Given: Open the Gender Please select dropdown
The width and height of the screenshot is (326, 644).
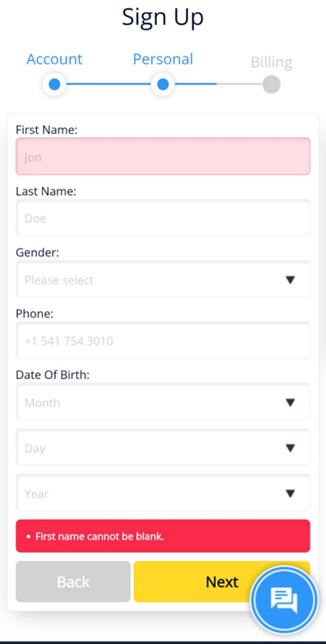Looking at the screenshot, I should (163, 280).
